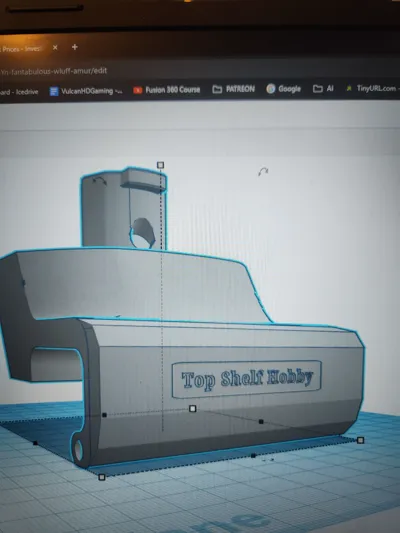This screenshot has width=400, height=533.
Task: Click the black midpoint handle on the front edge
Action: (x=253, y=455)
